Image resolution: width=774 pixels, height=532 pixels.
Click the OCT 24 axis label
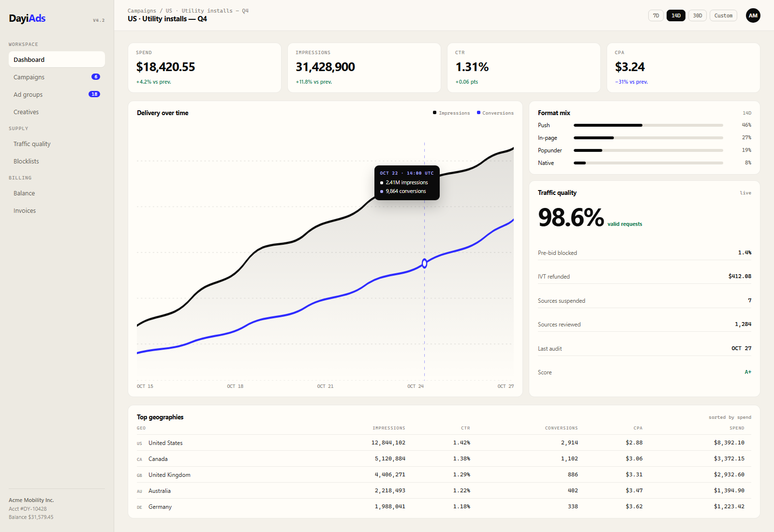[x=416, y=386]
